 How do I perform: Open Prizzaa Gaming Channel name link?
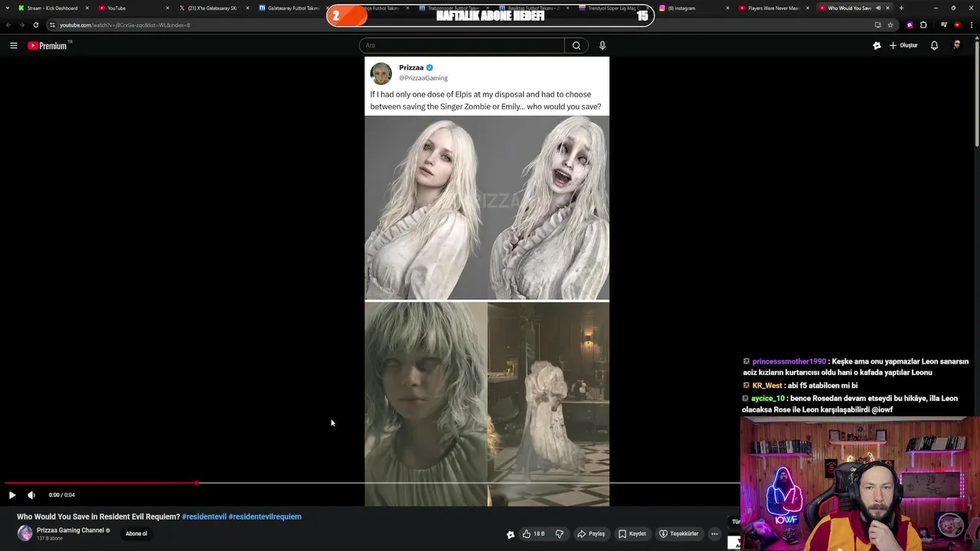coord(70,530)
